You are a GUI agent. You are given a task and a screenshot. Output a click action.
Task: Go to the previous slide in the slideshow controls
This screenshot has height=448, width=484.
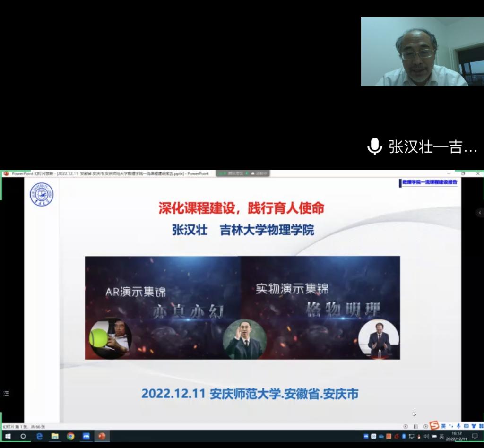click(406, 426)
